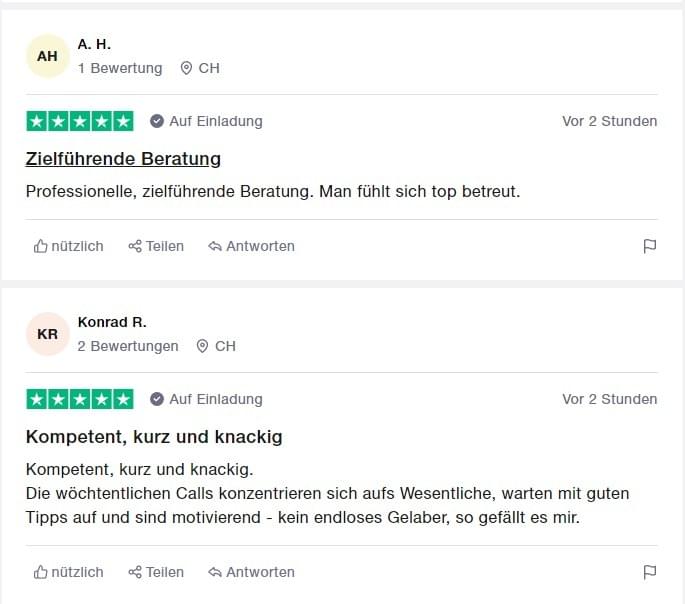The width and height of the screenshot is (685, 604).
Task: Open Konrad R.'s user profile name
Action: pos(112,322)
